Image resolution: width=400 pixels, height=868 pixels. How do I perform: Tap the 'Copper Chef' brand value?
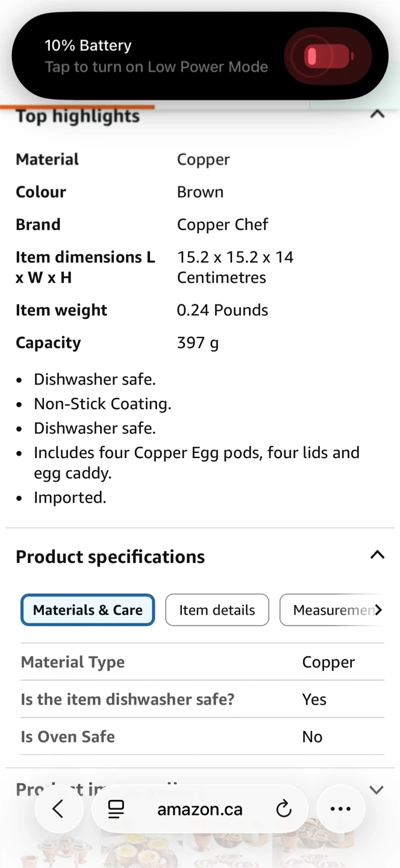click(x=222, y=224)
